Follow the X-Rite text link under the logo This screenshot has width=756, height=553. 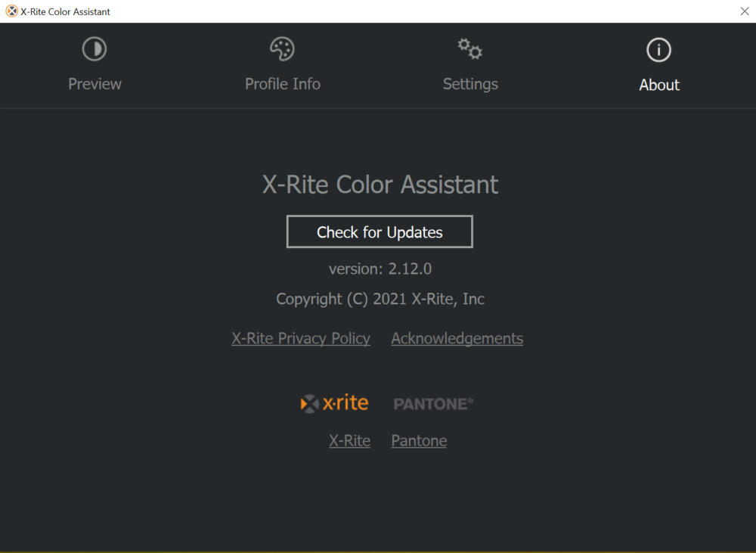coord(349,440)
